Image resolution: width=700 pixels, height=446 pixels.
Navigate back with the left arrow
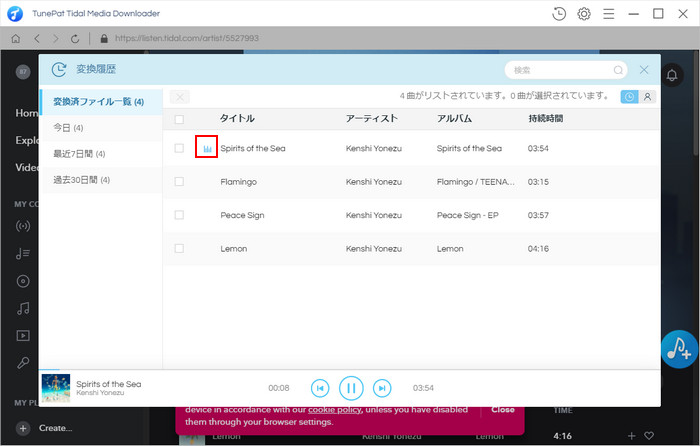pos(37,38)
